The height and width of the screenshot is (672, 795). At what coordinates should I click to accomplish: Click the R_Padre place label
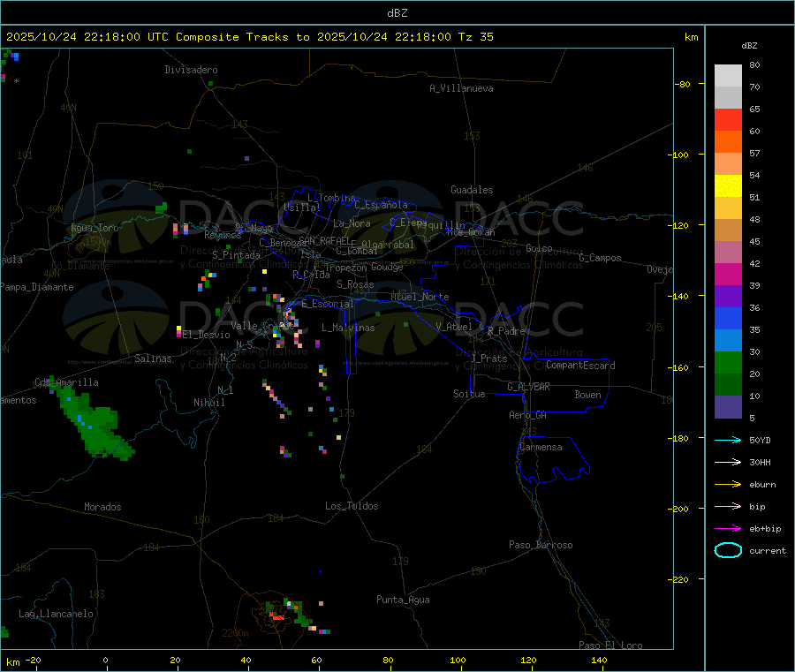coord(506,331)
